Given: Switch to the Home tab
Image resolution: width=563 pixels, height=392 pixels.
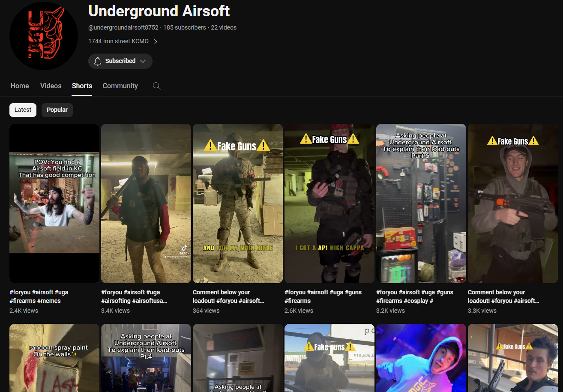Looking at the screenshot, I should click(x=20, y=86).
